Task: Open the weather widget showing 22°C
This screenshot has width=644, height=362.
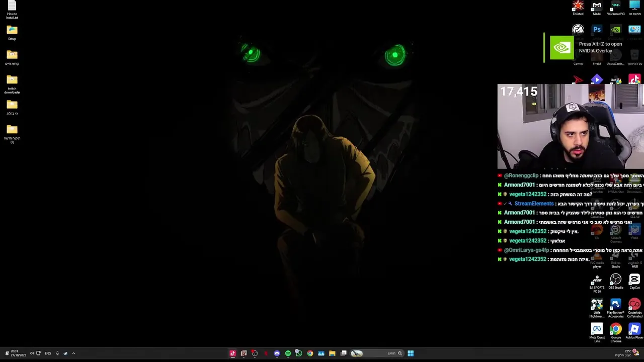Action: [x=626, y=353]
